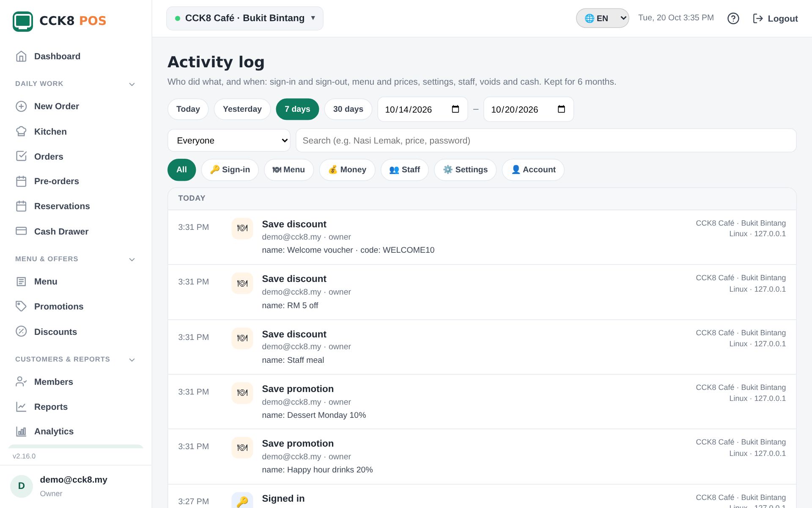Show All activity categories
This screenshot has height=508, width=812.
coord(182,170)
